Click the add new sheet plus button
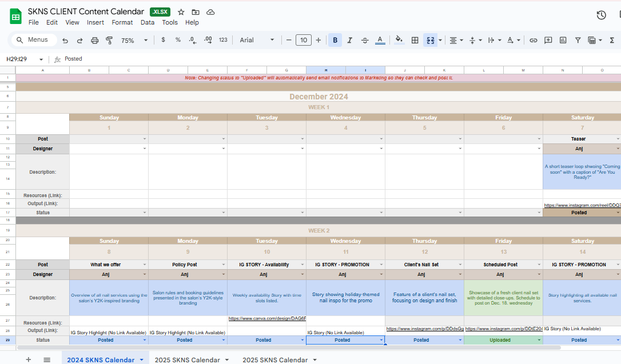Screen dimensions: 621x364 (29, 359)
